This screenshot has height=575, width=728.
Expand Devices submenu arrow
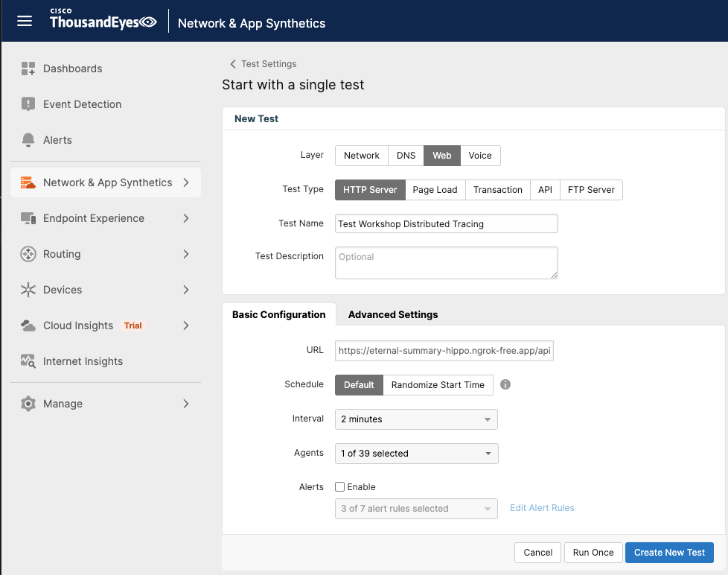185,290
